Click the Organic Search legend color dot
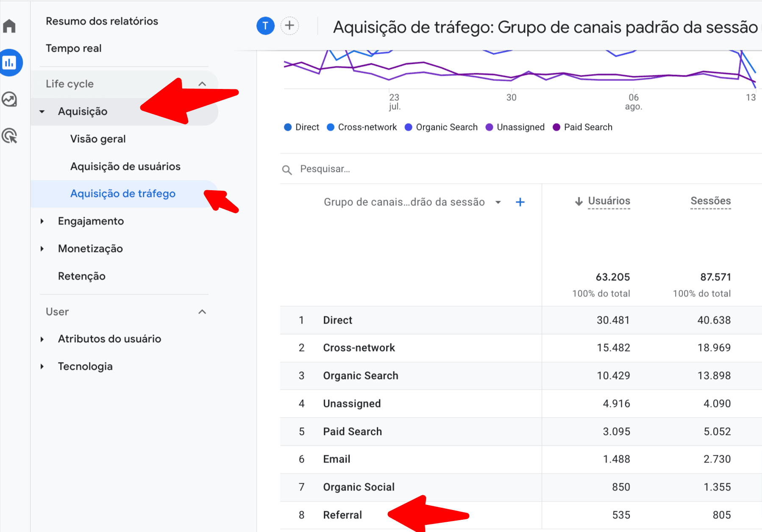762x532 pixels. click(408, 127)
